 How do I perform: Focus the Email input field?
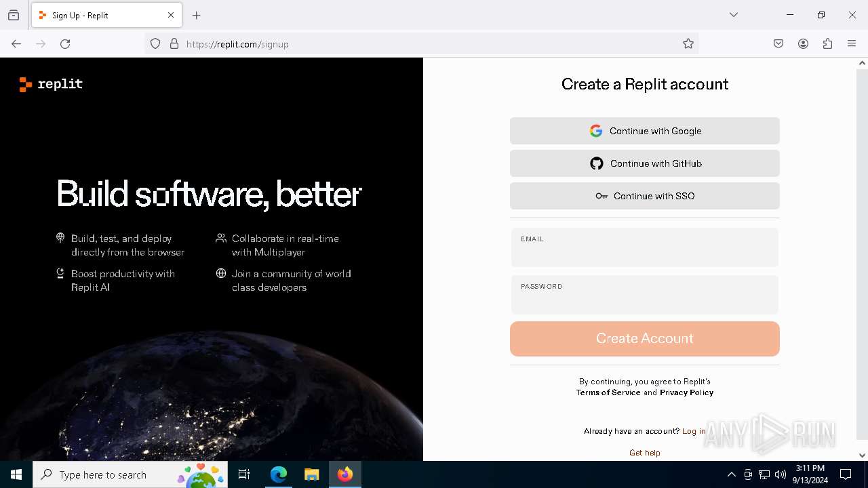point(645,247)
